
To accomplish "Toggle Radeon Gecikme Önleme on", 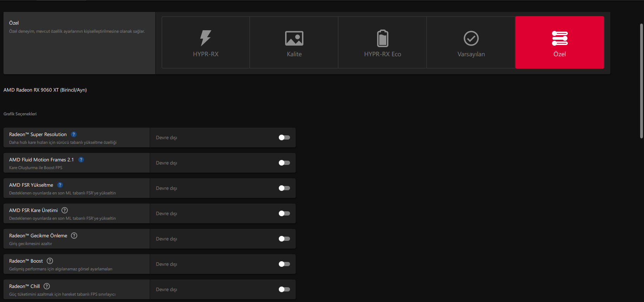I will click(284, 239).
